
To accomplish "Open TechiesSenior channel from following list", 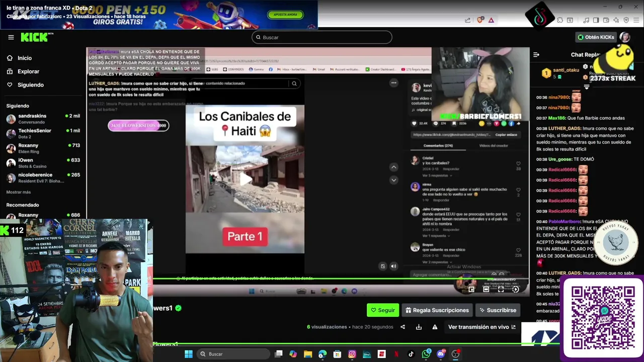I will coord(43,133).
